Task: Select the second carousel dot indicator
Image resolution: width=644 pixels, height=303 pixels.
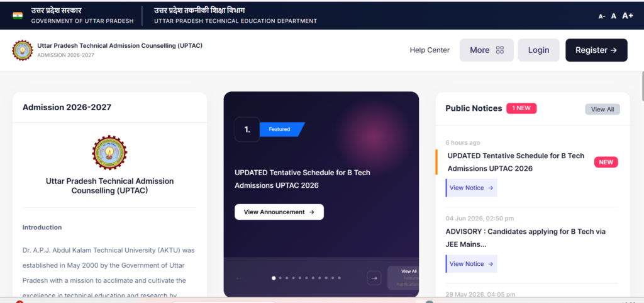Action: pyautogui.click(x=280, y=278)
